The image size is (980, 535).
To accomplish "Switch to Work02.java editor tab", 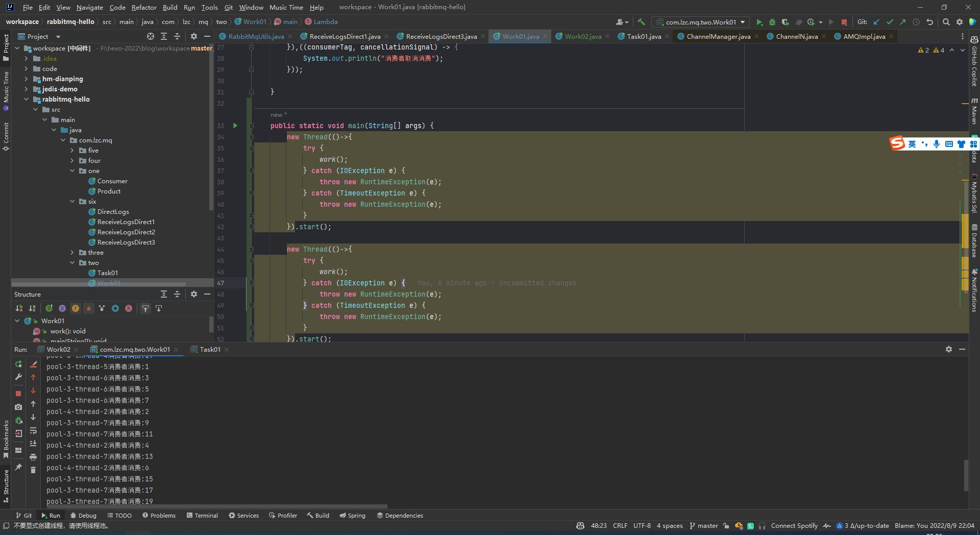I will tap(582, 36).
